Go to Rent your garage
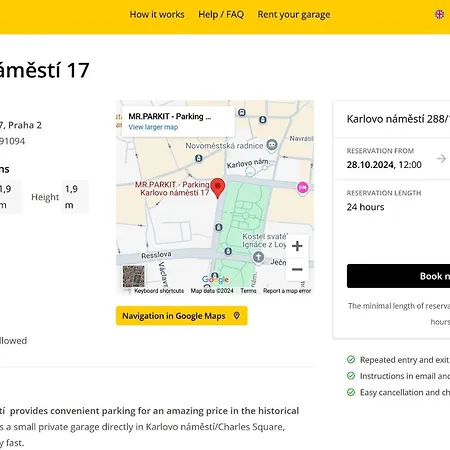Image resolution: width=450 pixels, height=450 pixels. point(294,15)
